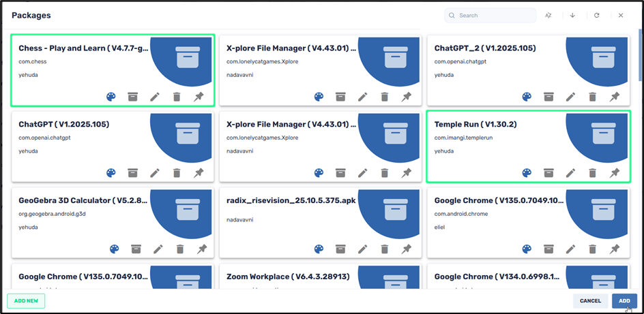Click the refresh icon in the header
This screenshot has width=644, height=314.
pyautogui.click(x=596, y=15)
